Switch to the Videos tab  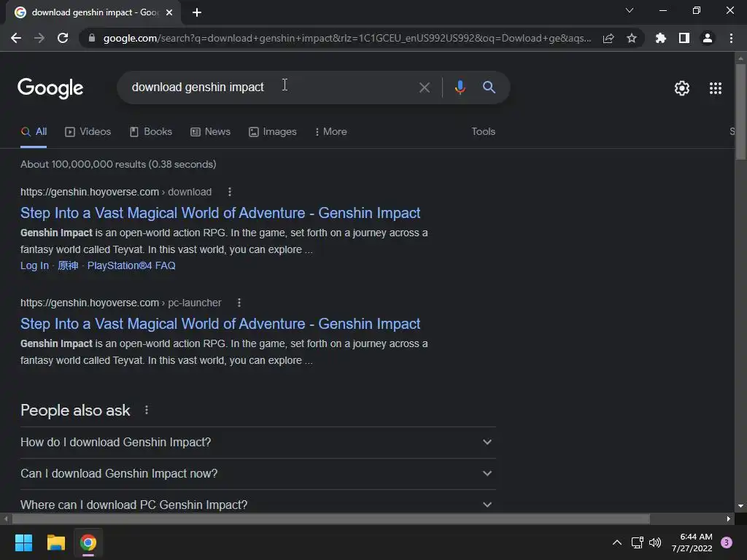tap(88, 132)
